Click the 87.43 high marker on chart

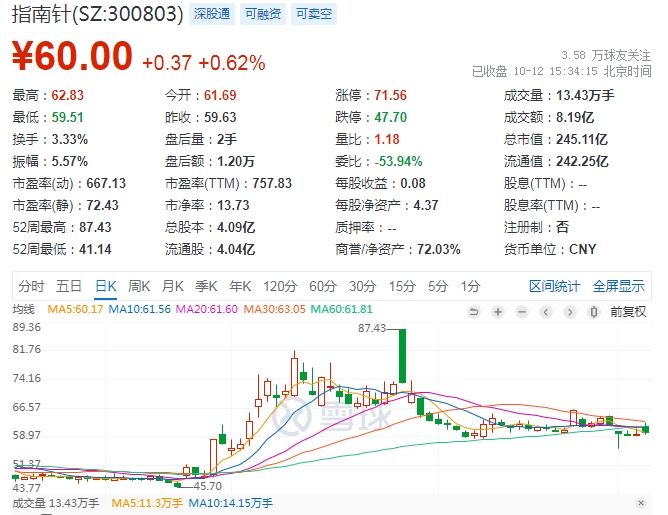pos(372,328)
